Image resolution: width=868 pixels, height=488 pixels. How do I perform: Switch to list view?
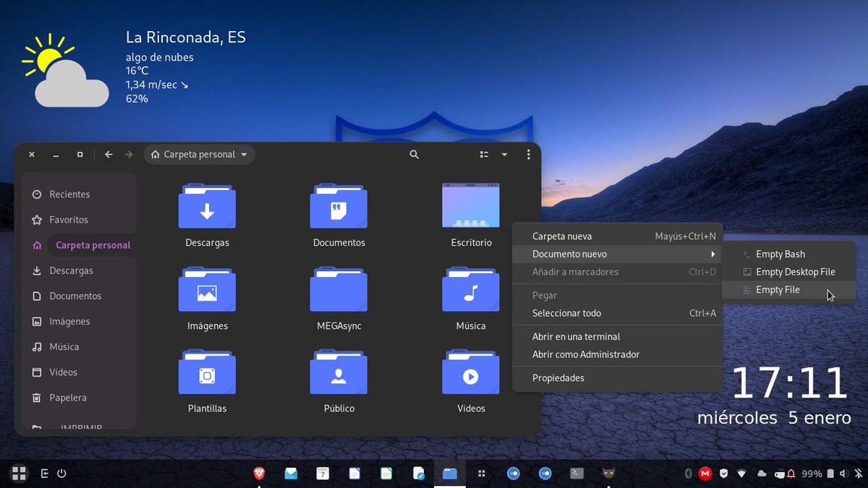pos(483,154)
